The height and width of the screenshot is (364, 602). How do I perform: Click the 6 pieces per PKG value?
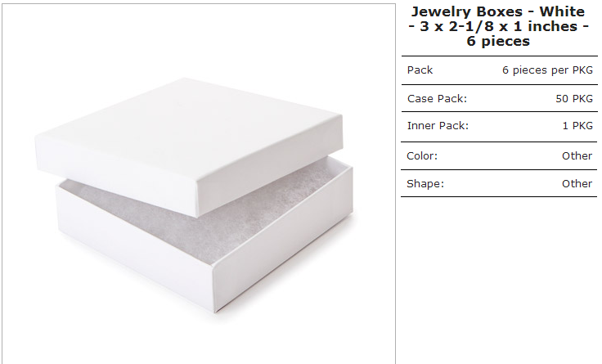pyautogui.click(x=547, y=70)
